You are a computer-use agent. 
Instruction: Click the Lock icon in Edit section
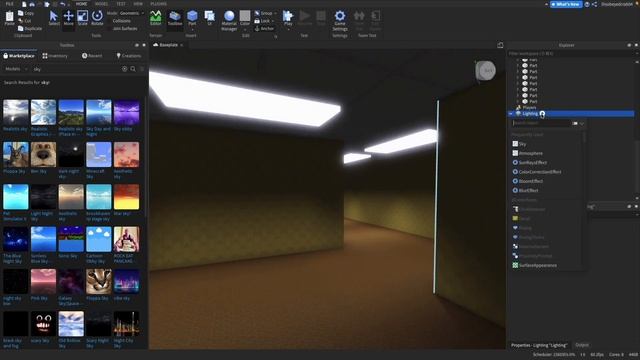[257, 21]
